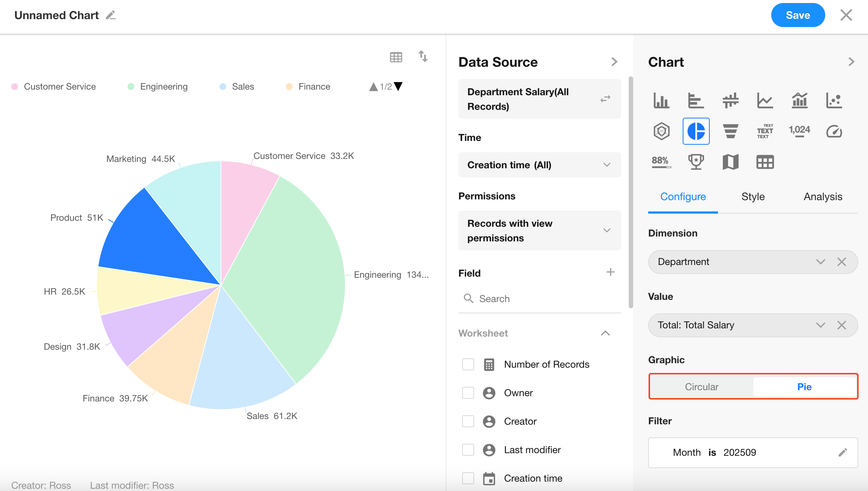
Task: Select the funnel chart type icon
Action: coord(730,131)
